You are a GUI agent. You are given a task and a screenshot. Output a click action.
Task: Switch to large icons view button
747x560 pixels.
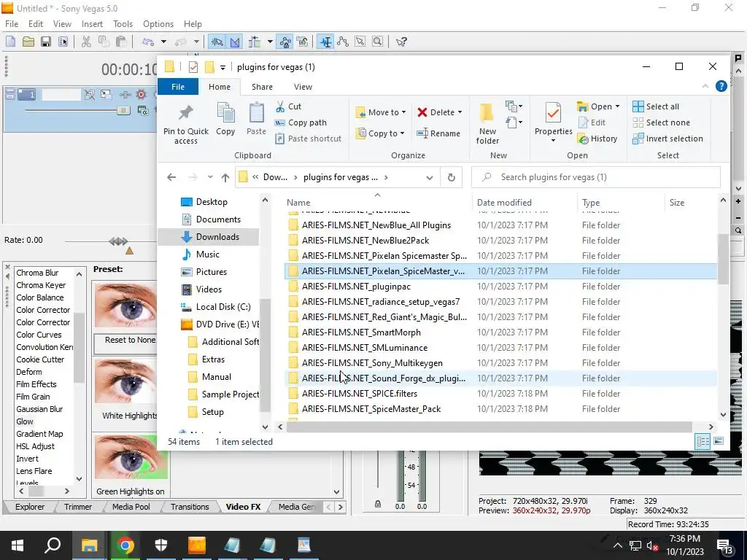click(719, 441)
